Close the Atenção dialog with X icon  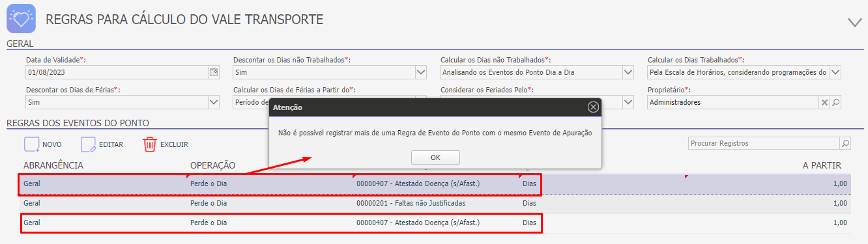592,107
